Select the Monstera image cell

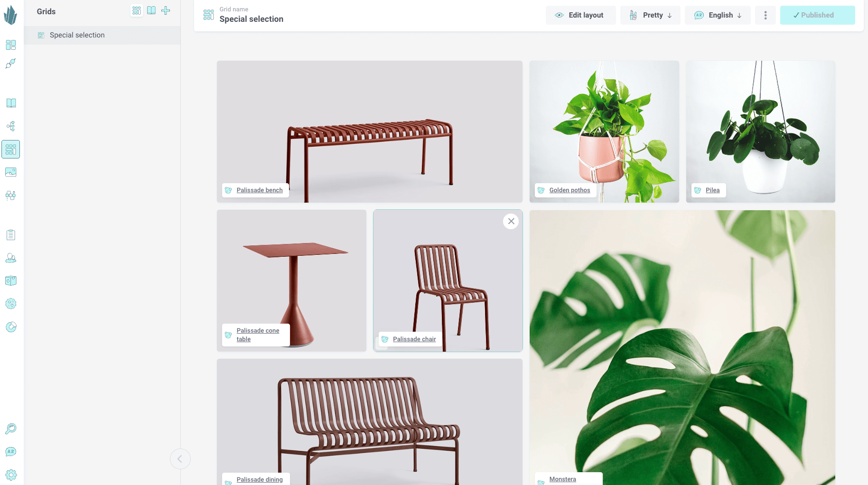682,347
